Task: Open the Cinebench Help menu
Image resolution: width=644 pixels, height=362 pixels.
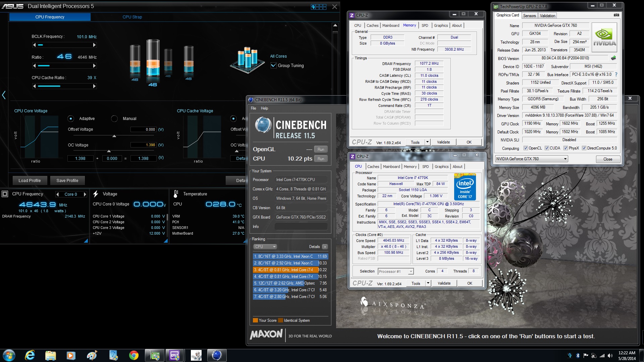Action: [x=264, y=108]
